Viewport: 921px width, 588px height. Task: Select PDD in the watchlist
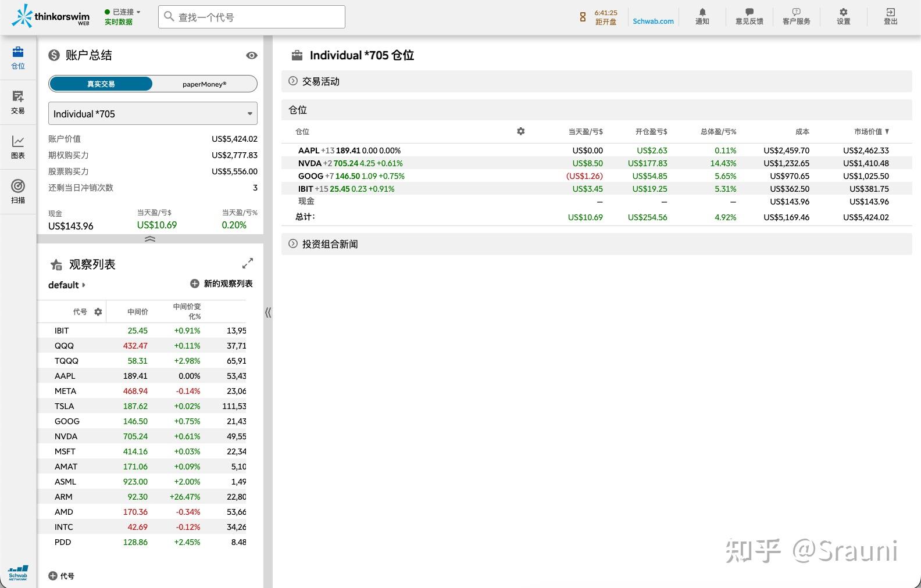(x=142, y=542)
